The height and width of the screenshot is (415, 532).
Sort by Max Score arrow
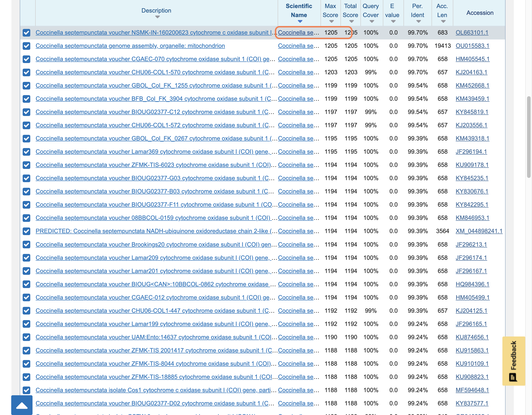[331, 22]
